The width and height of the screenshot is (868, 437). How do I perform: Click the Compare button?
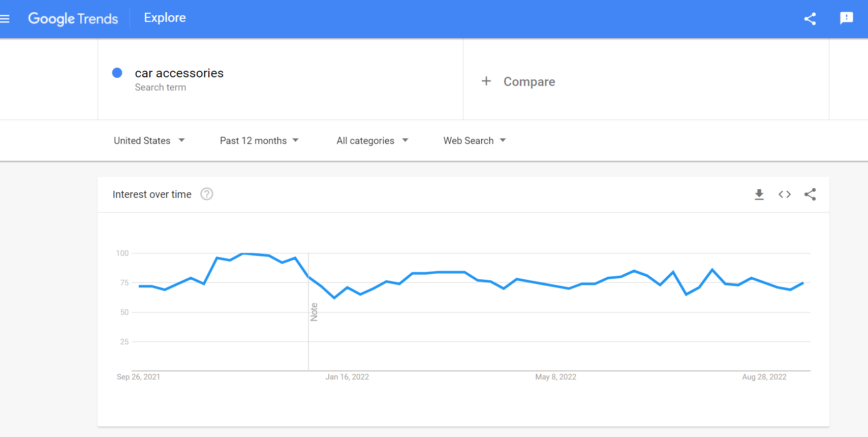coord(529,82)
